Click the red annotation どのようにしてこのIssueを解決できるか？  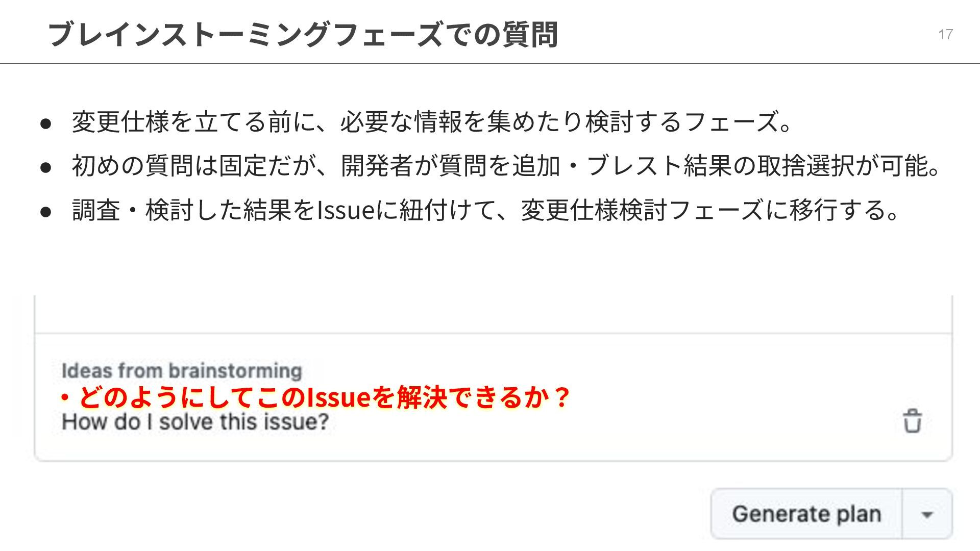coord(314,397)
